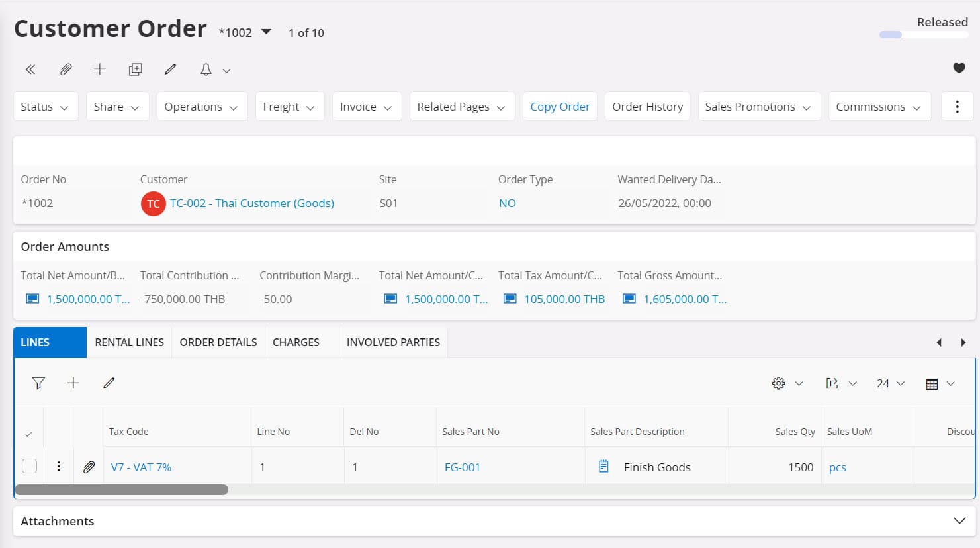Open the table settings gear icon
980x548 pixels.
coord(778,383)
